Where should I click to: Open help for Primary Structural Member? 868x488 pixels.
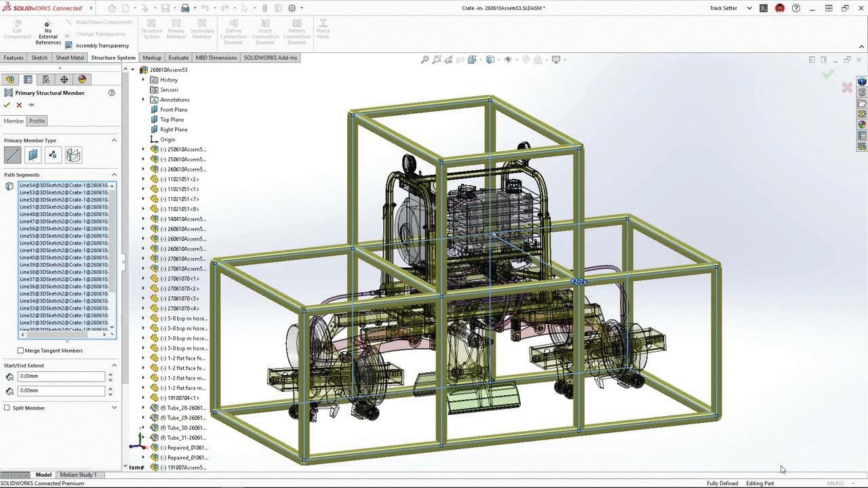pyautogui.click(x=112, y=93)
